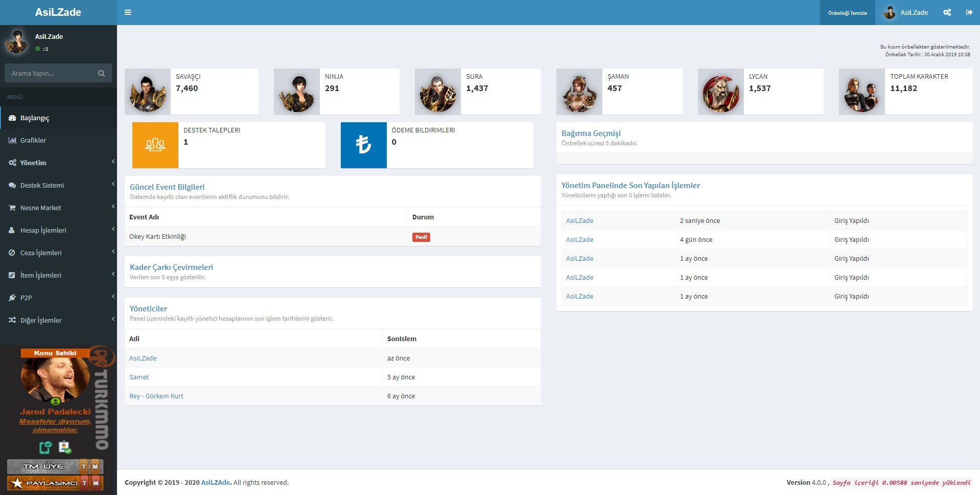
Task: Click the Arama Yapın search field
Action: [50, 73]
